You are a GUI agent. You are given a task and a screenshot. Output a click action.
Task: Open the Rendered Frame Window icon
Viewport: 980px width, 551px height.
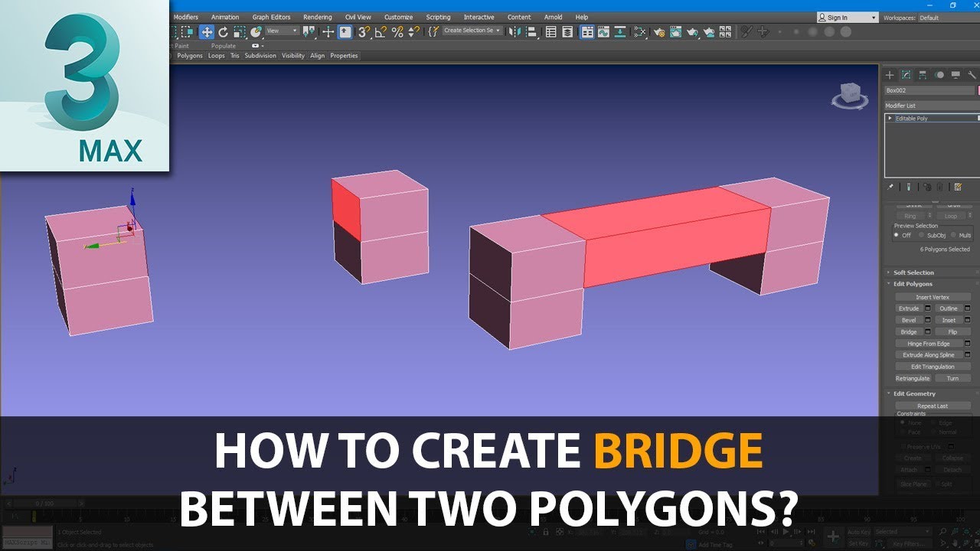[675, 31]
